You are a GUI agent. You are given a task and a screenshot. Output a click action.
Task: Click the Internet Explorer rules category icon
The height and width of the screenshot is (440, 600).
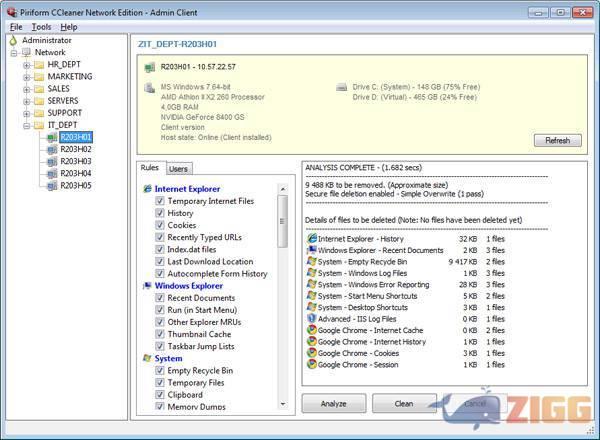(x=147, y=189)
